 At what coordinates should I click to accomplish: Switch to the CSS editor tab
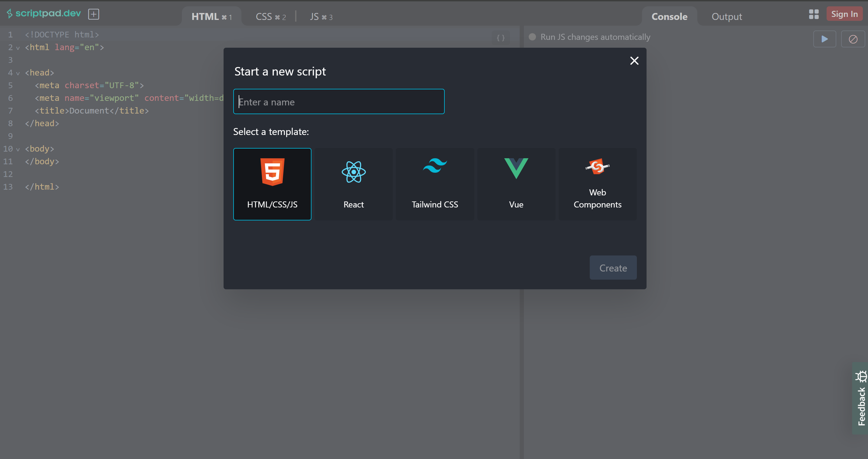271,17
